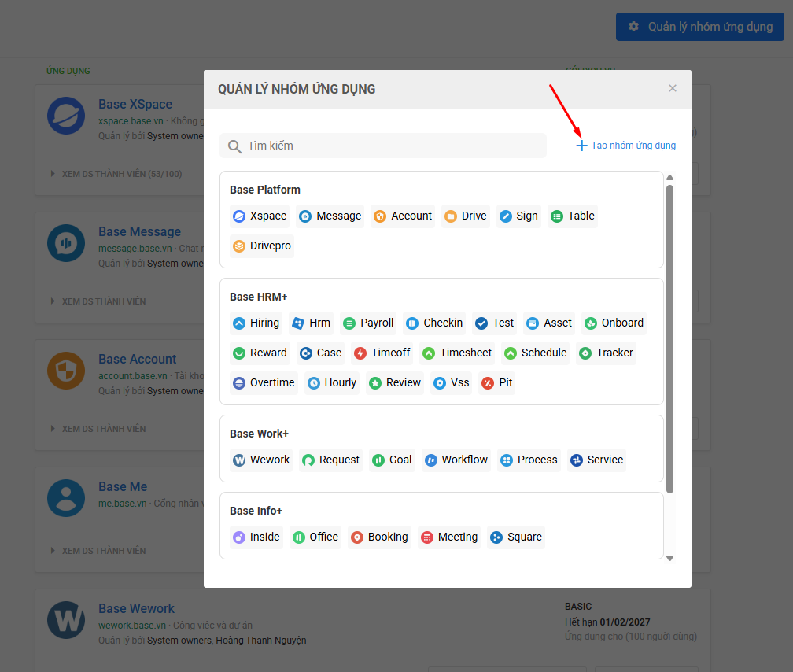Select the Sign app chip
The height and width of the screenshot is (672, 793).
518,216
